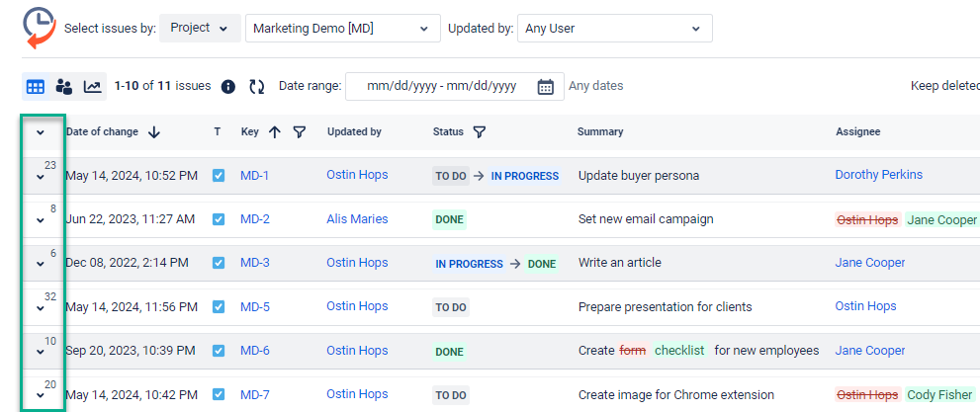Open the MD-2 issue key link
The height and width of the screenshot is (412, 980).
click(255, 219)
